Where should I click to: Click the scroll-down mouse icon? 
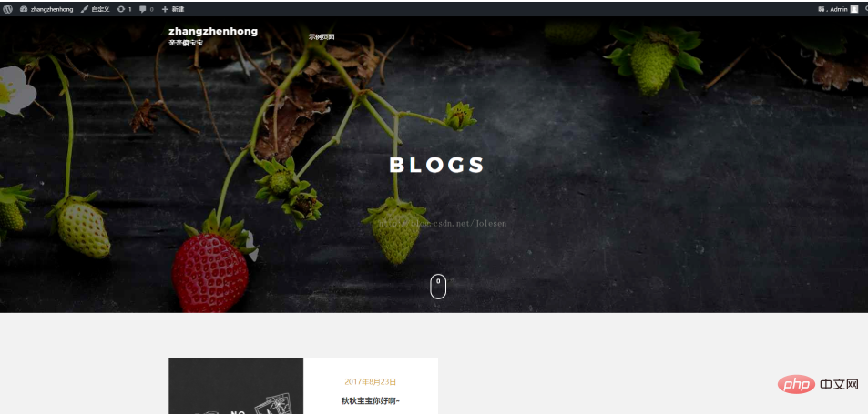coord(438,287)
